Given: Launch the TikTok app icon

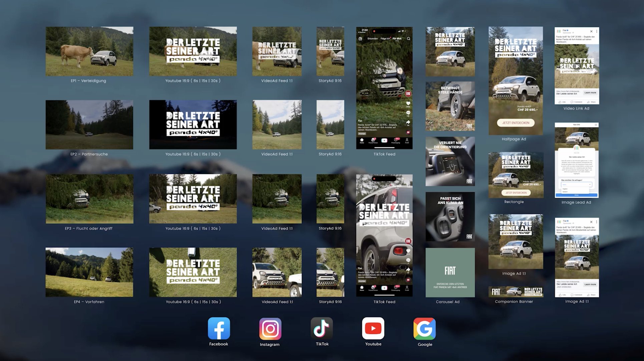Looking at the screenshot, I should click(322, 328).
